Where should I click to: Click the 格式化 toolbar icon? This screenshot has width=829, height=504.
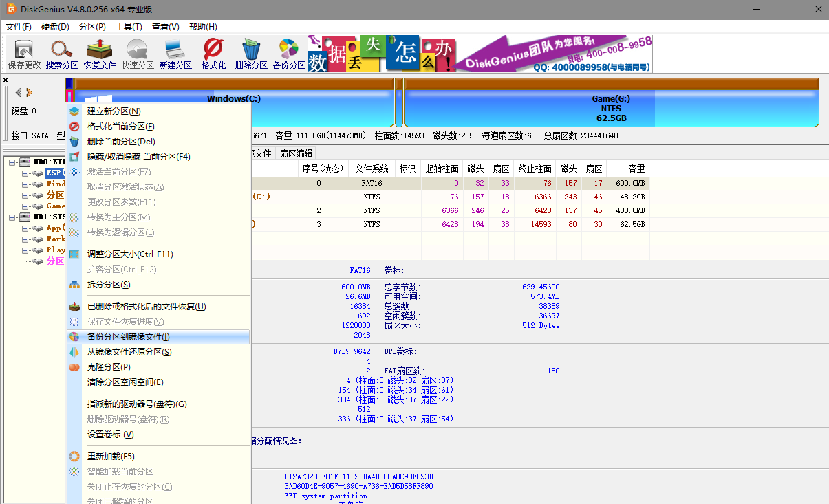[213, 54]
